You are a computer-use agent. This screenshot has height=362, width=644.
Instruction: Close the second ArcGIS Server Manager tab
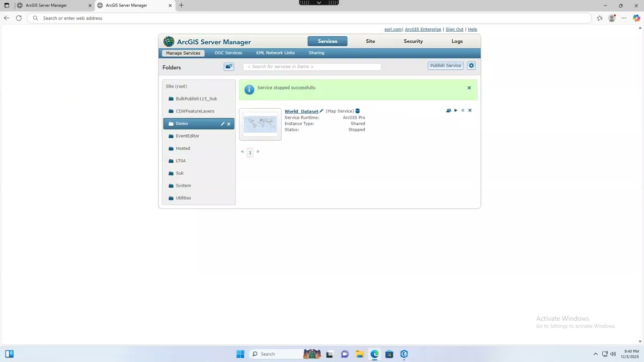pos(170,6)
